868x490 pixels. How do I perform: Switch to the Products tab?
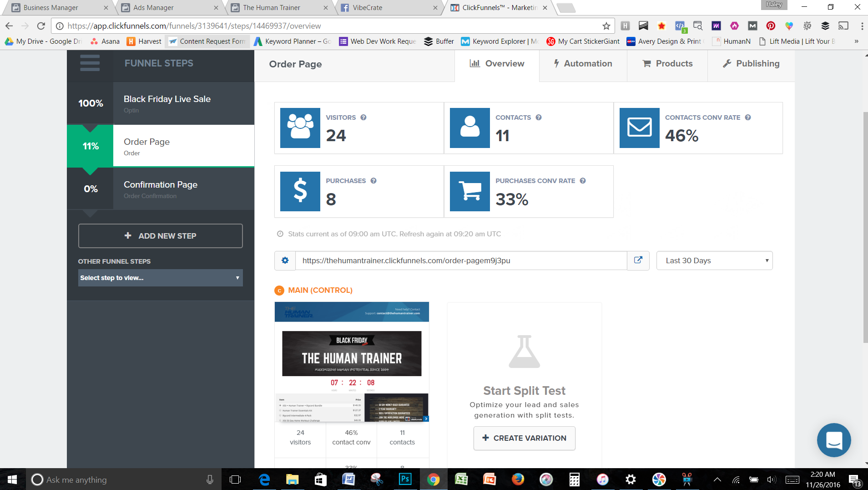667,64
